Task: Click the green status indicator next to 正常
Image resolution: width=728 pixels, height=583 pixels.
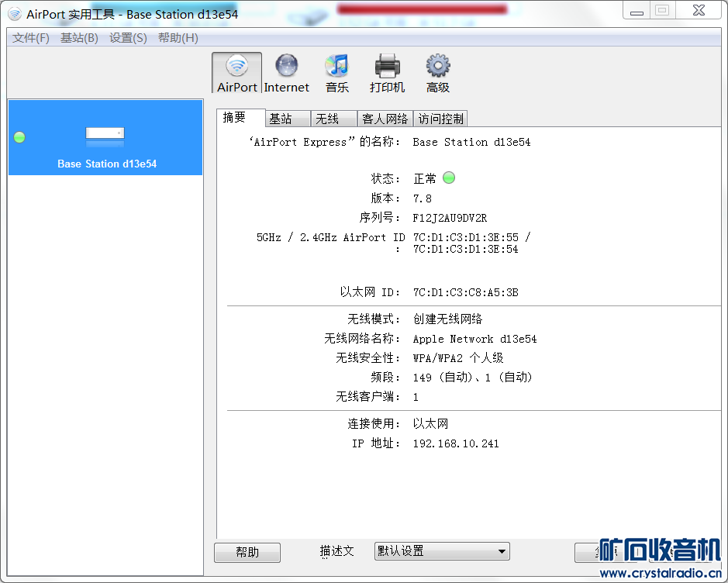Action: point(448,177)
